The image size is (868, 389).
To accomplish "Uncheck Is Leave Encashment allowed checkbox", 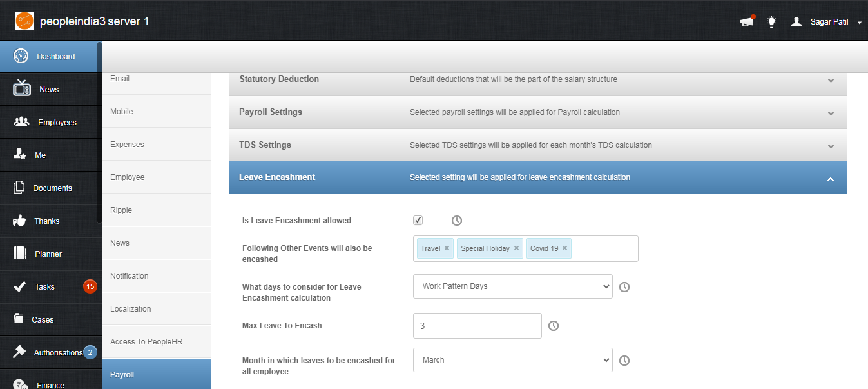I will pos(418,221).
